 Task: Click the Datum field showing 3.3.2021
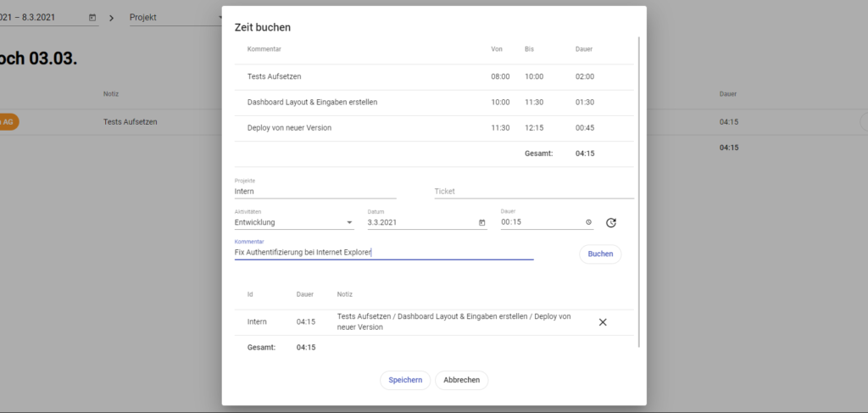pos(420,223)
